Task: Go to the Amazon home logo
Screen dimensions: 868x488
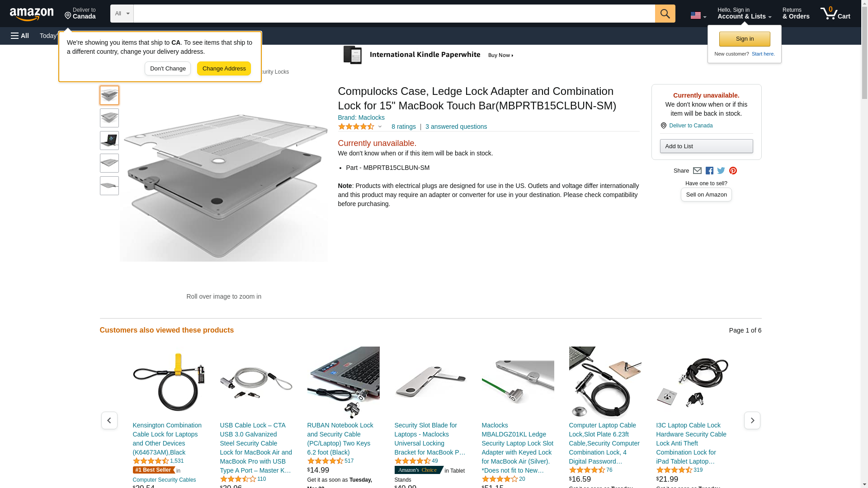Action: coord(32,14)
